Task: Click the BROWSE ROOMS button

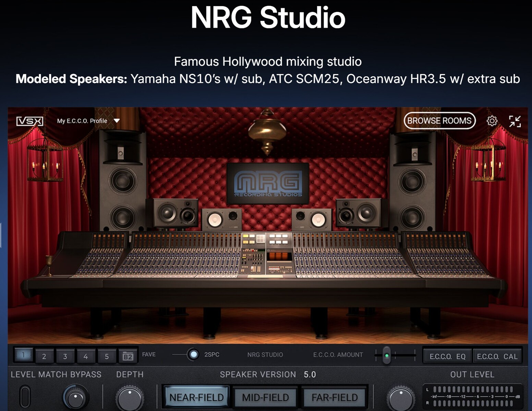Action: pos(439,121)
